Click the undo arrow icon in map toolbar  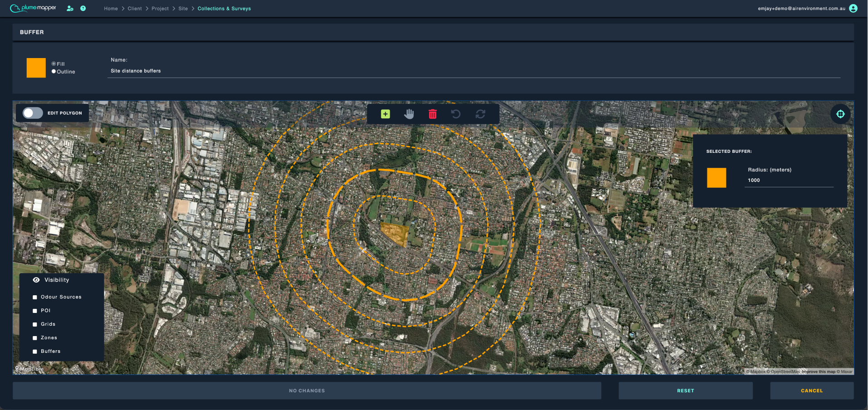[456, 114]
